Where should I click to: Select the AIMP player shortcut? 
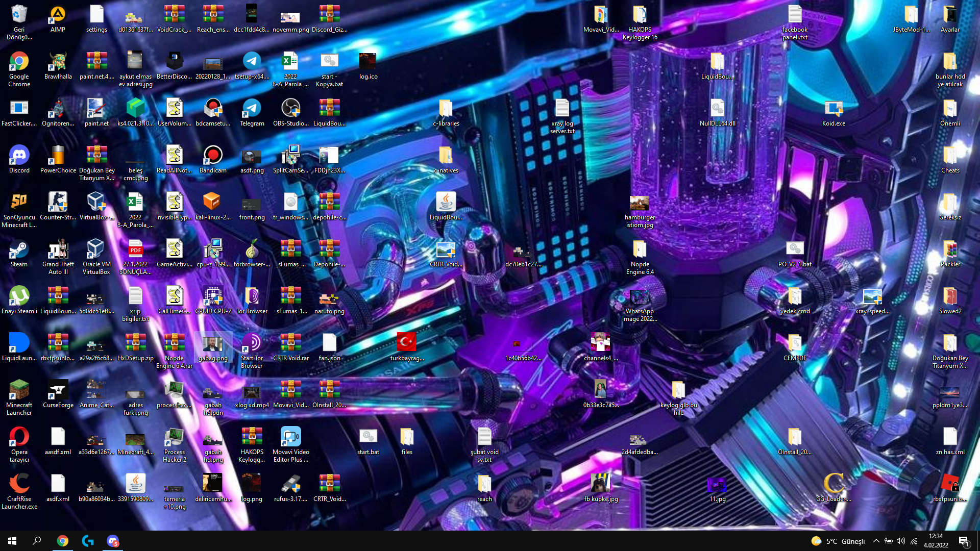click(58, 15)
